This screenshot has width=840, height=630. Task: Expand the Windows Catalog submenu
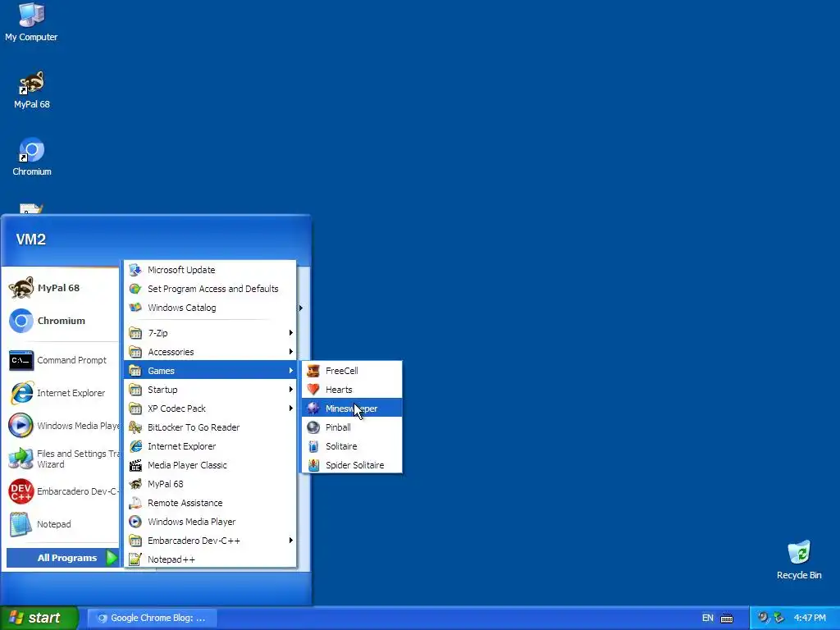[210, 308]
